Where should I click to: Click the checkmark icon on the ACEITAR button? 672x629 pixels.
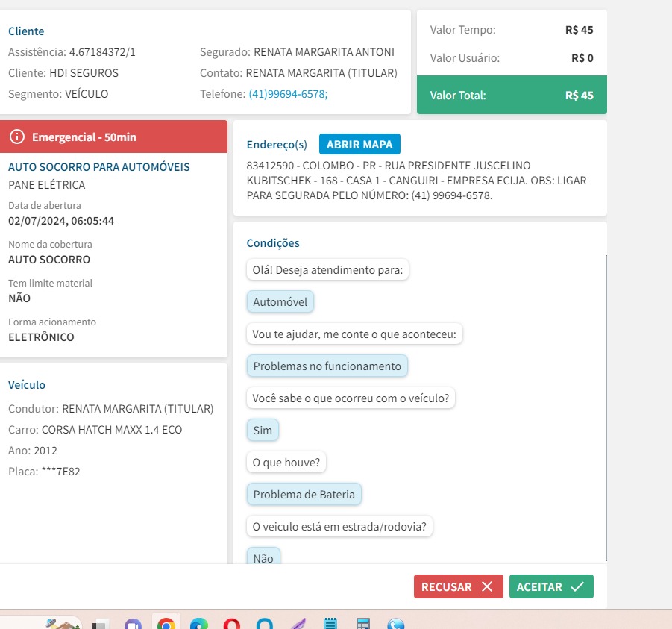pyautogui.click(x=577, y=586)
